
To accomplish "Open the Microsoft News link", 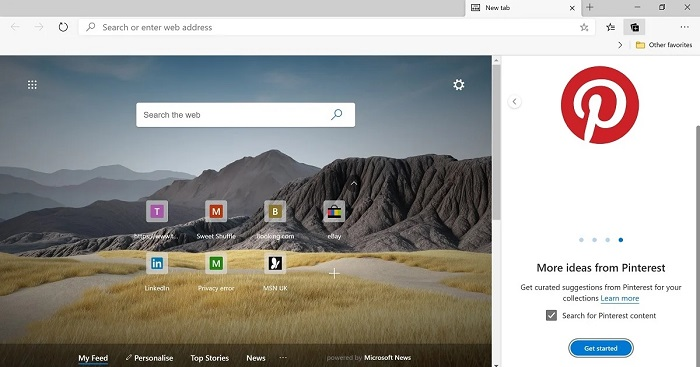I will [x=388, y=358].
